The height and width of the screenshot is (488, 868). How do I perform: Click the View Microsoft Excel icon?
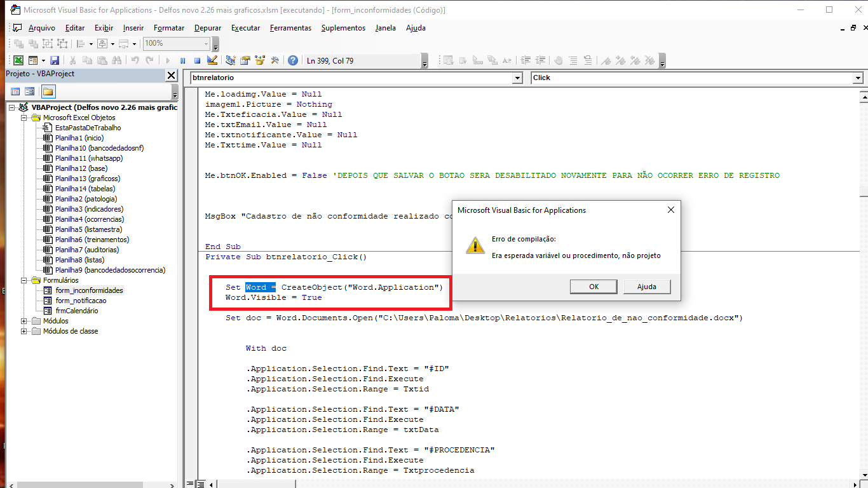click(x=18, y=60)
